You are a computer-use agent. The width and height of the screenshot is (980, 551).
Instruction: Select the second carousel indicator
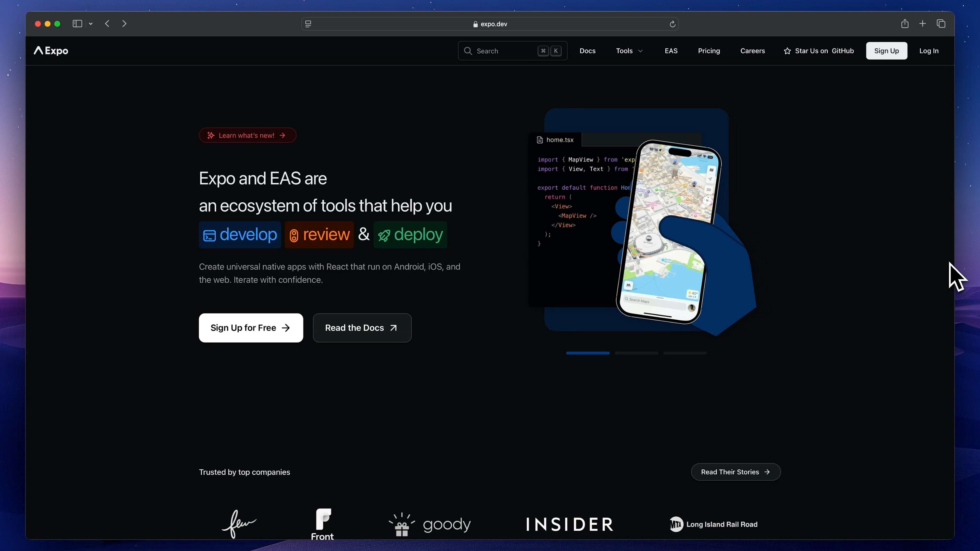click(x=636, y=353)
